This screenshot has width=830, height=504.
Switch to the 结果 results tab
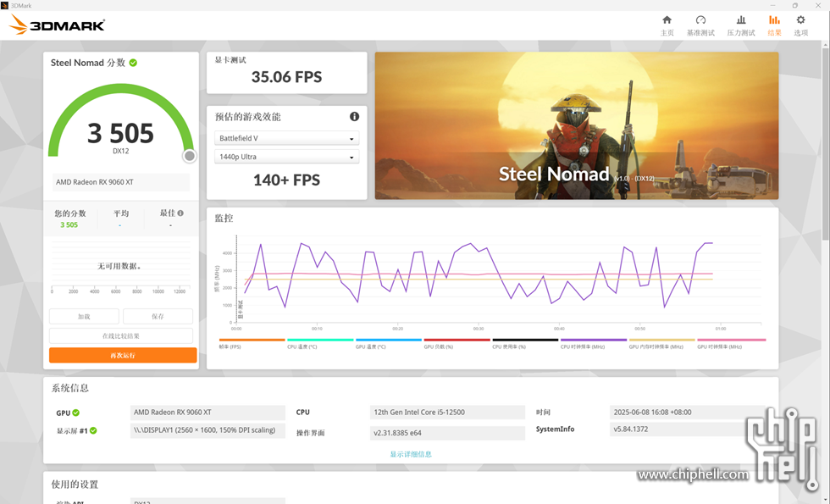tap(774, 25)
